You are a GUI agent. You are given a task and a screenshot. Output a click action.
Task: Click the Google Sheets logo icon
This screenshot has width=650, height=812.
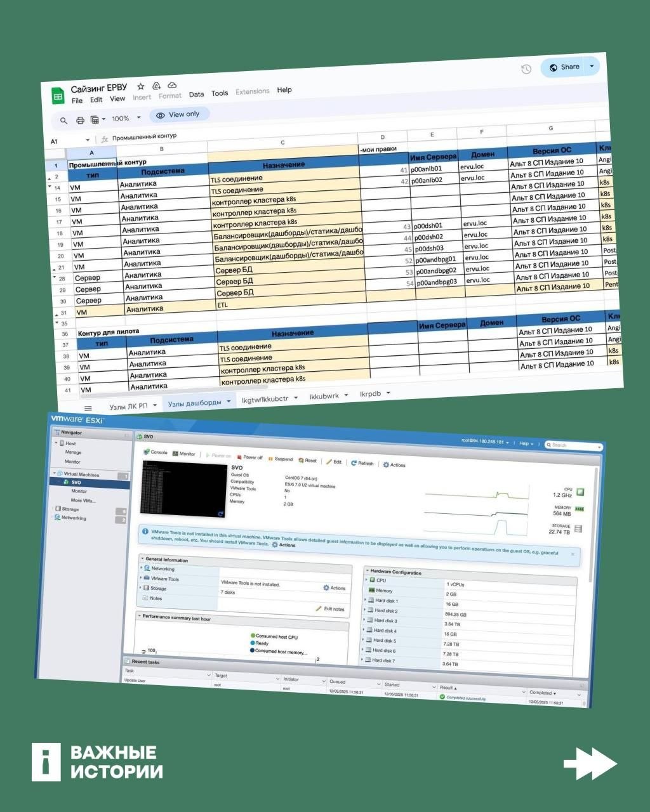point(58,96)
